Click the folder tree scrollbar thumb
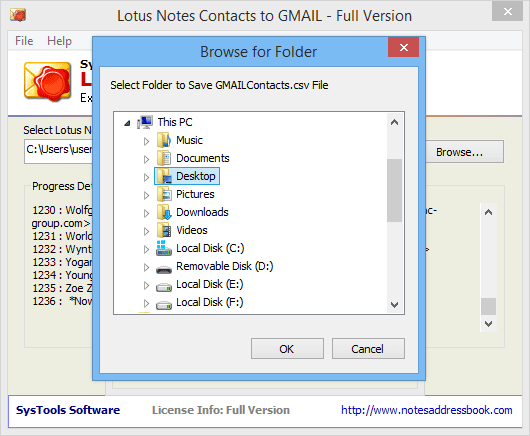Screen dimensions: 530x436 tap(394, 190)
